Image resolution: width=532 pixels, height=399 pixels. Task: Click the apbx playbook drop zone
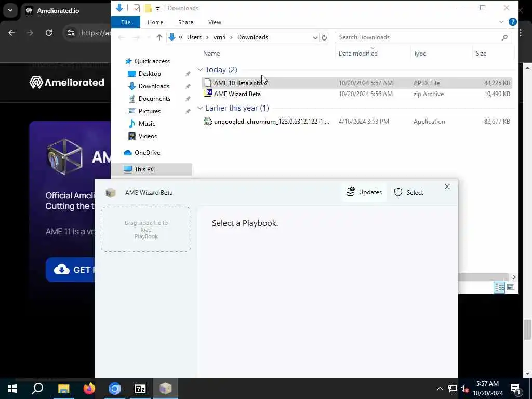tap(146, 229)
